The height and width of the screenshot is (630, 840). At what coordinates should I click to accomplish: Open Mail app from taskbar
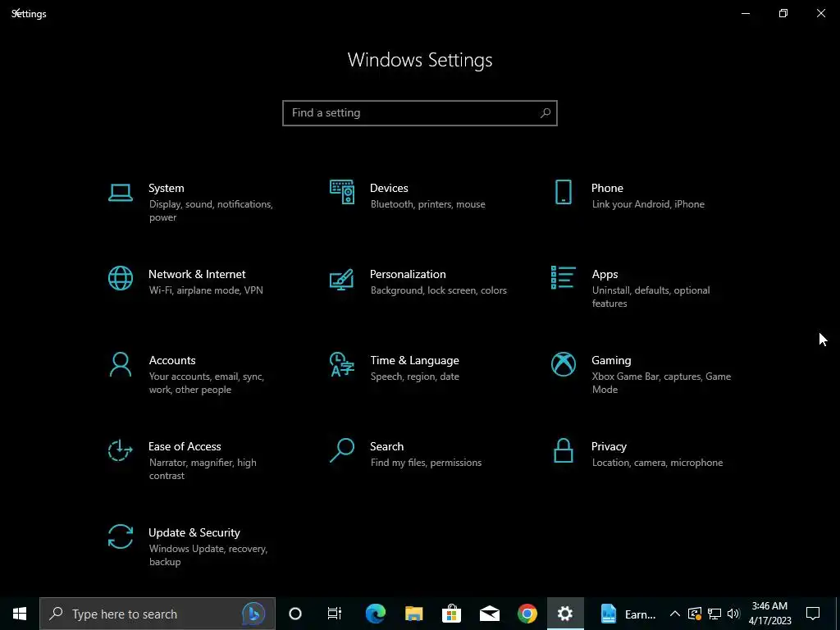point(490,614)
